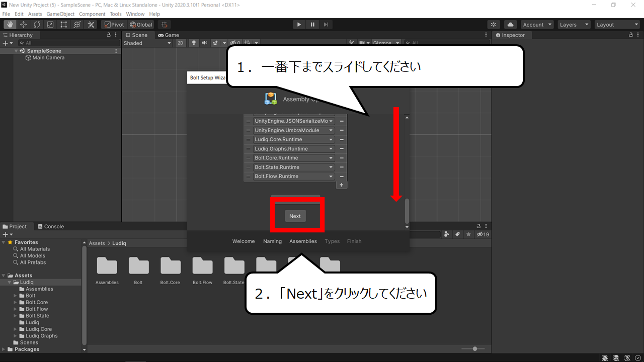Screen dimensions: 644x362
Task: Open Bolt.State.Runtime assembly dropdown
Action: coord(294,167)
